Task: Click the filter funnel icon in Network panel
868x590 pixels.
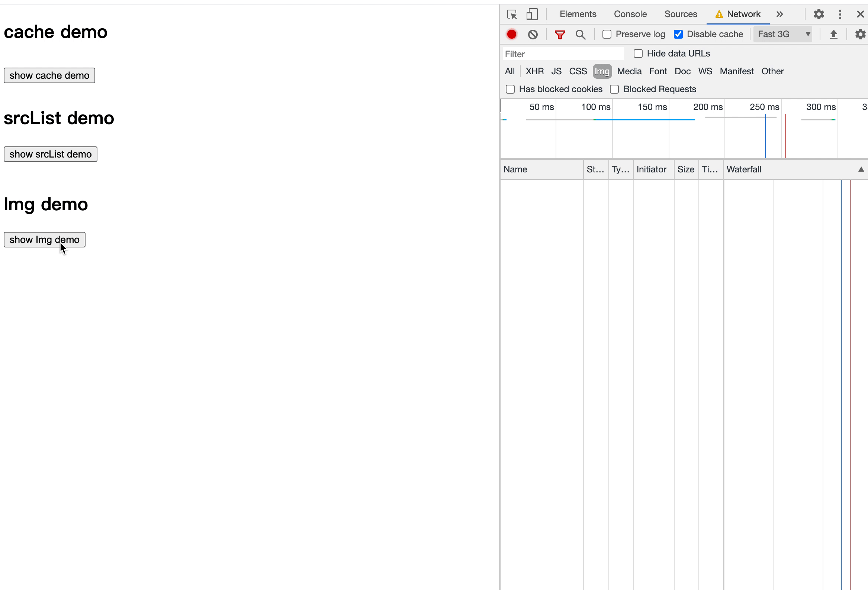Action: tap(560, 34)
